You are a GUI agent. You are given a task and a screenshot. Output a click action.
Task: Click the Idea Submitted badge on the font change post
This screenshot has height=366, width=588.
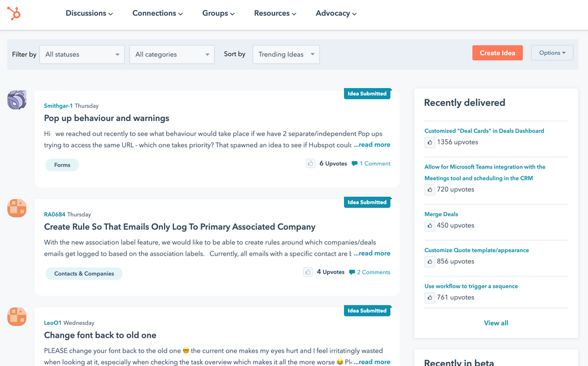pos(367,310)
